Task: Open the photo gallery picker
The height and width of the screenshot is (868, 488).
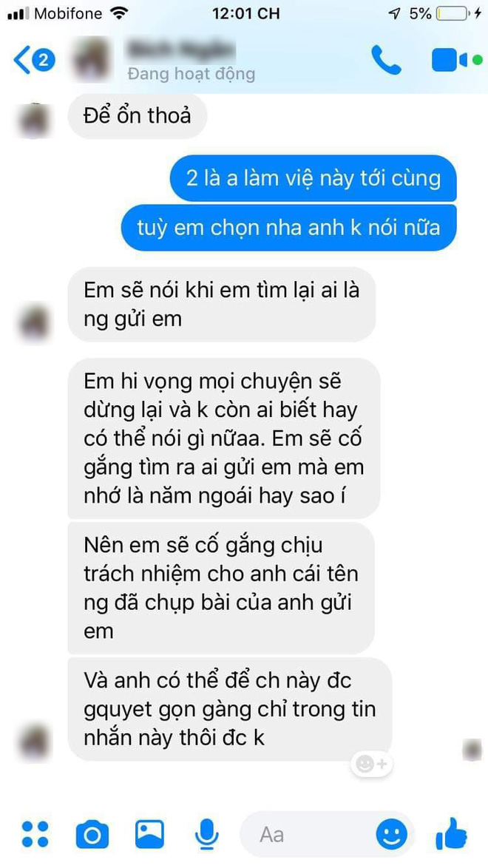Action: pyautogui.click(x=149, y=834)
